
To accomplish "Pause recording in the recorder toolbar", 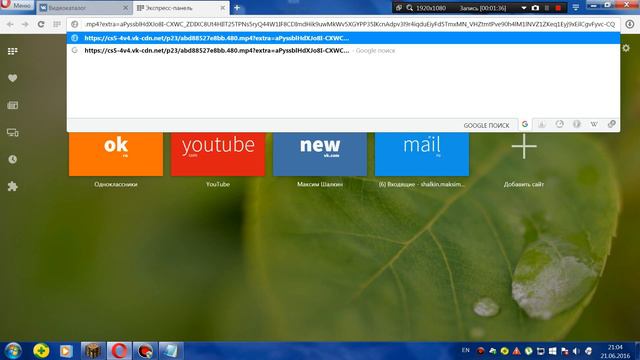I will pos(547,8).
